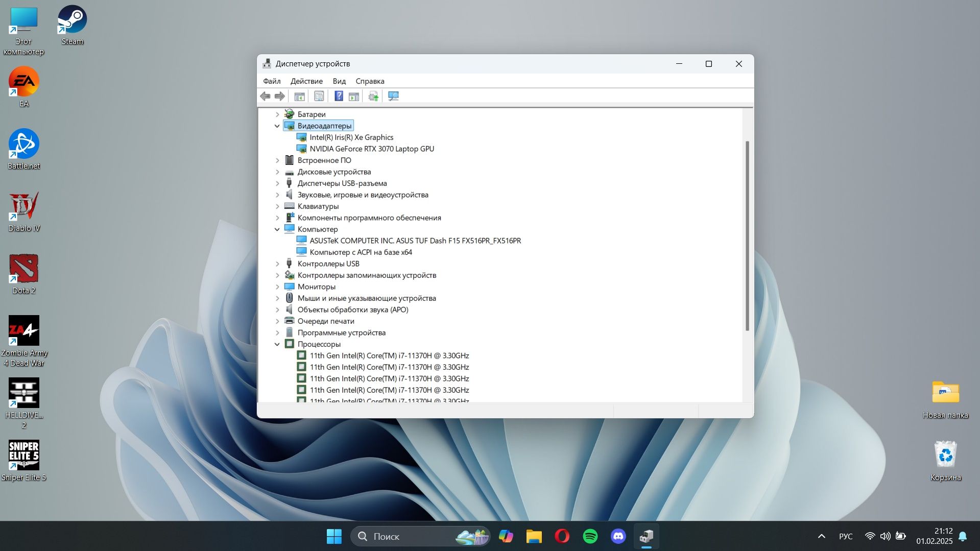980x551 pixels.
Task: Open Steam desktop shortcut
Action: click(x=72, y=26)
